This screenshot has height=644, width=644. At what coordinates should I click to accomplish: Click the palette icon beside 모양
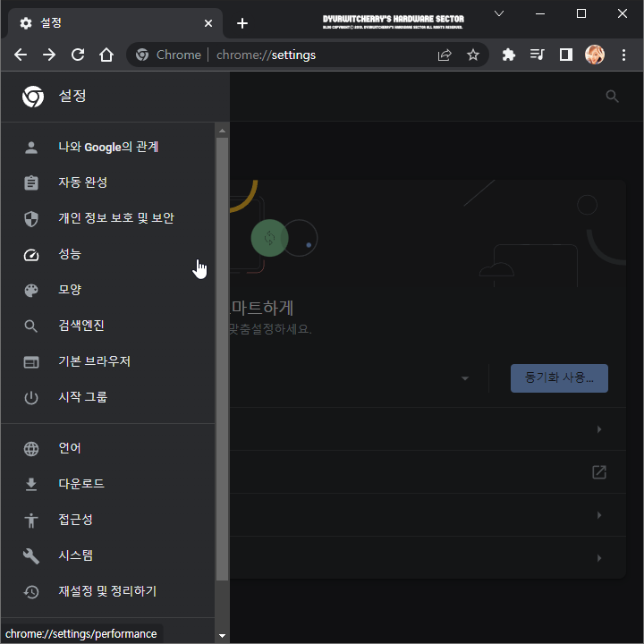tap(31, 291)
